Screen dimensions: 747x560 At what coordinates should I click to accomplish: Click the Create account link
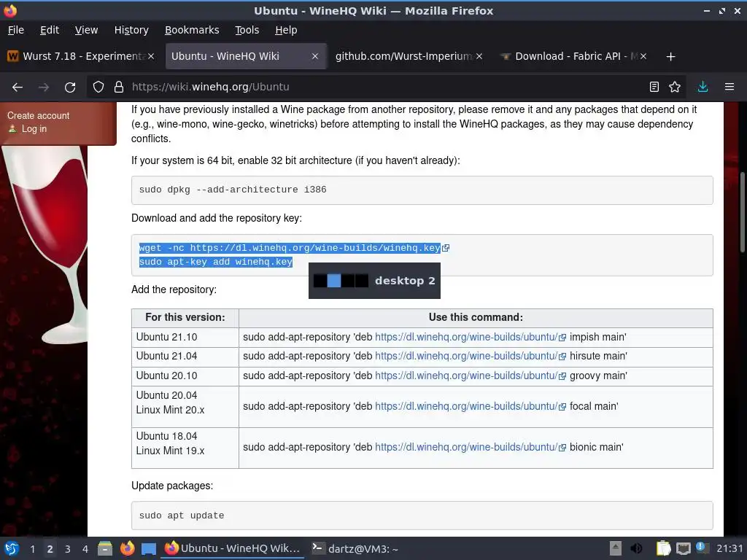38,116
